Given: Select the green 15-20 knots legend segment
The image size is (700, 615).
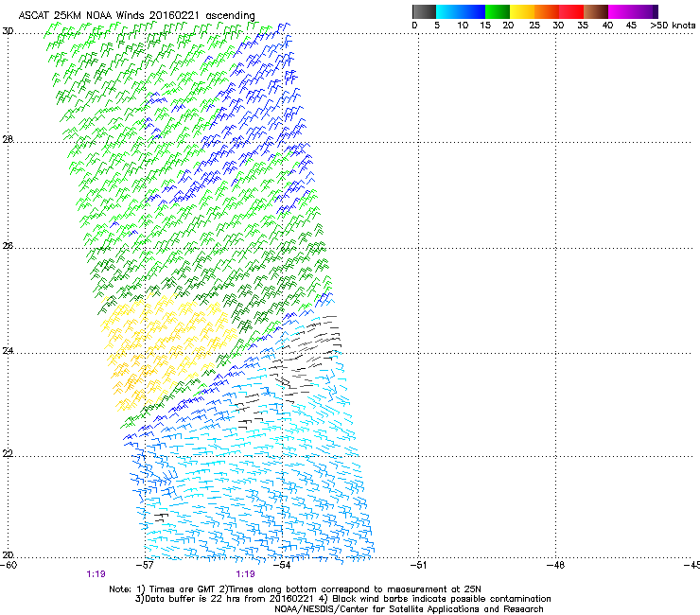Looking at the screenshot, I should [498, 11].
